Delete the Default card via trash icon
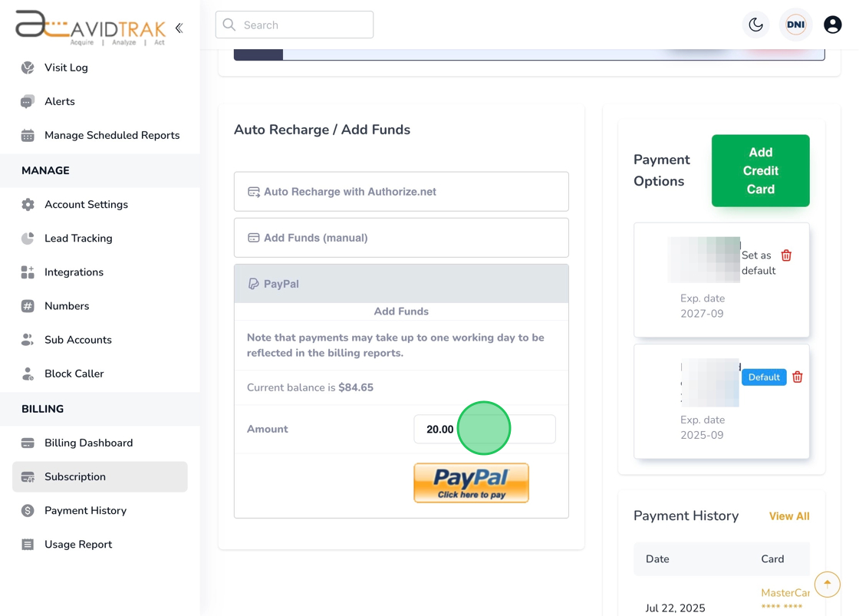This screenshot has width=859, height=616. [798, 377]
